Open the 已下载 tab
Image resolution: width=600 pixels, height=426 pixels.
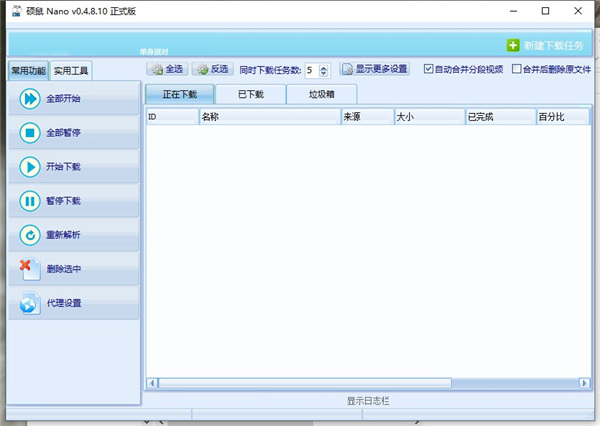251,94
